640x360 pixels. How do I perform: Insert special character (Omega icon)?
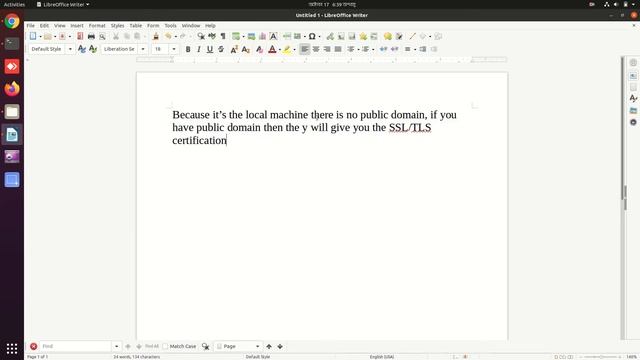click(312, 36)
